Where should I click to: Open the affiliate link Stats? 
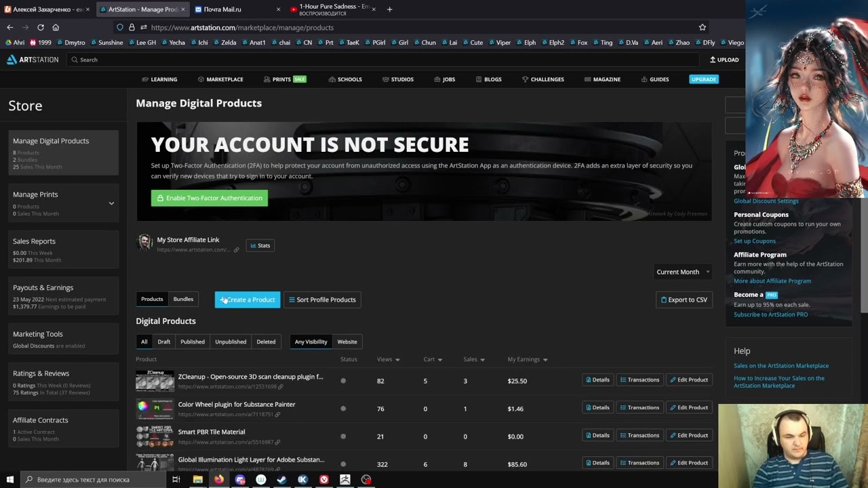(260, 245)
